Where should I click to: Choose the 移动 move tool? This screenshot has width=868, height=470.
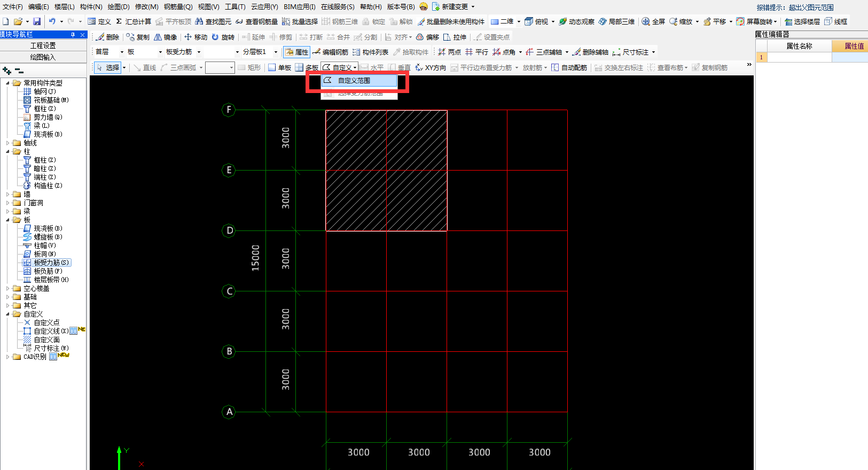pyautogui.click(x=196, y=37)
